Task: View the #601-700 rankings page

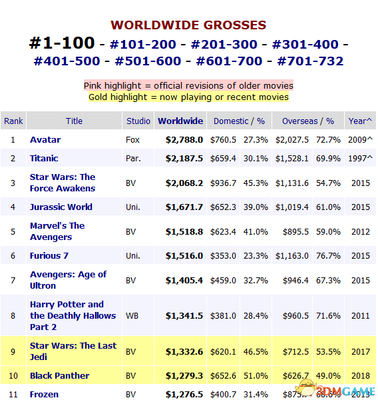Action: (229, 61)
